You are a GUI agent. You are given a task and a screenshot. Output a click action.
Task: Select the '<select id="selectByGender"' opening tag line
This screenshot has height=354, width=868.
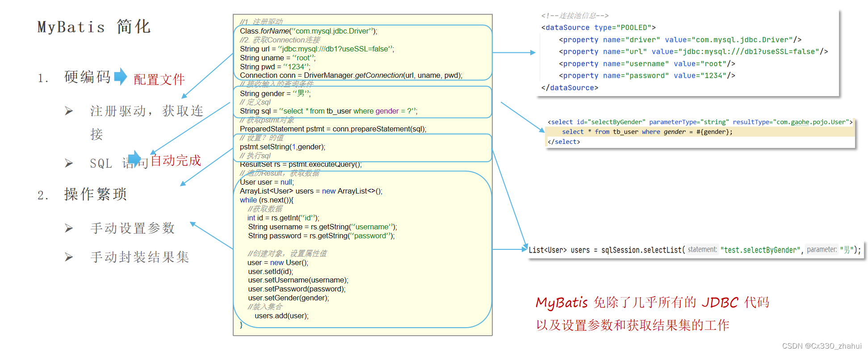[700, 122]
